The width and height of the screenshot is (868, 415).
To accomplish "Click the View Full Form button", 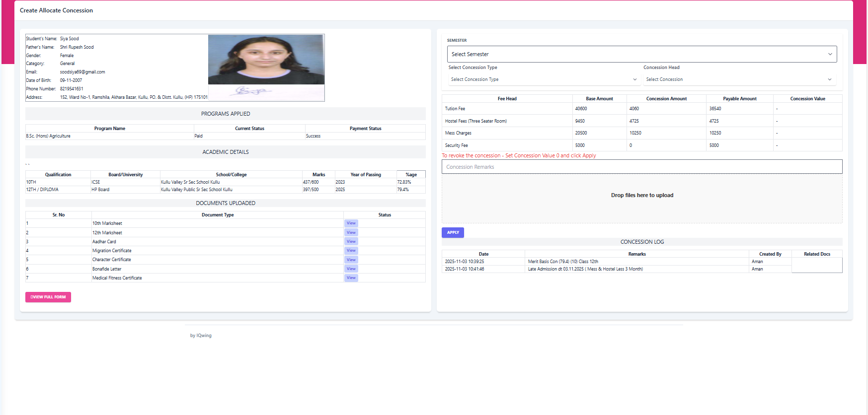I will (48, 297).
